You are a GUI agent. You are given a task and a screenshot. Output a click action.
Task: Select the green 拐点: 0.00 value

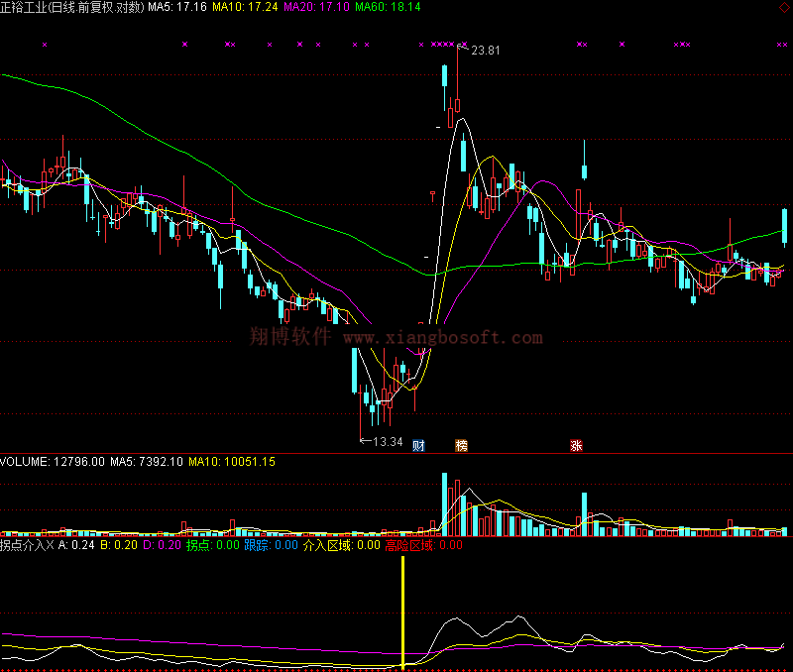[x=213, y=545]
